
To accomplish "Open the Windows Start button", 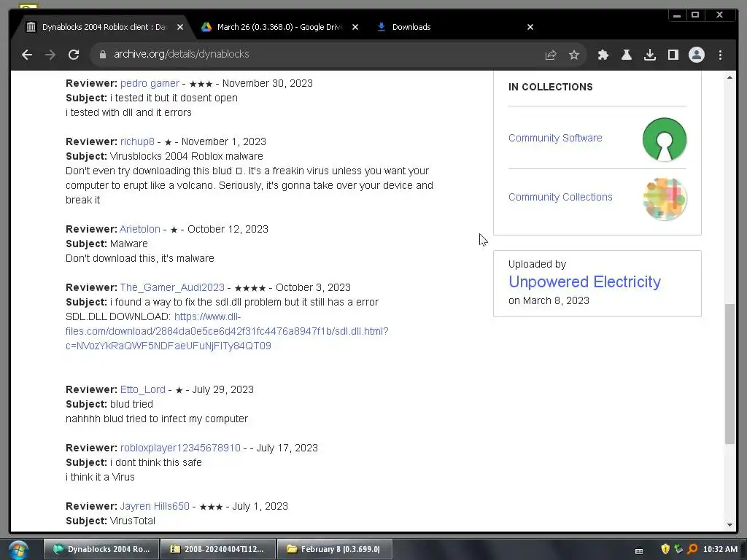I will (18, 550).
